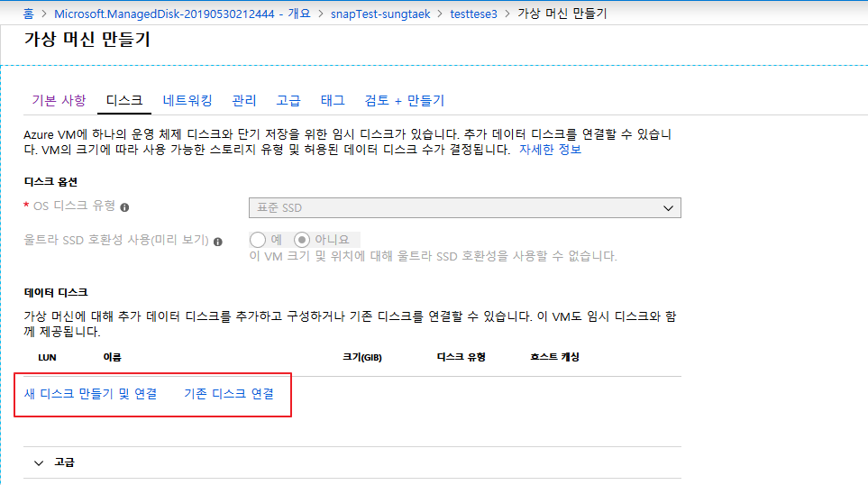Click the 디스크 유형 column header
This screenshot has width=868, height=485.
pos(461,357)
